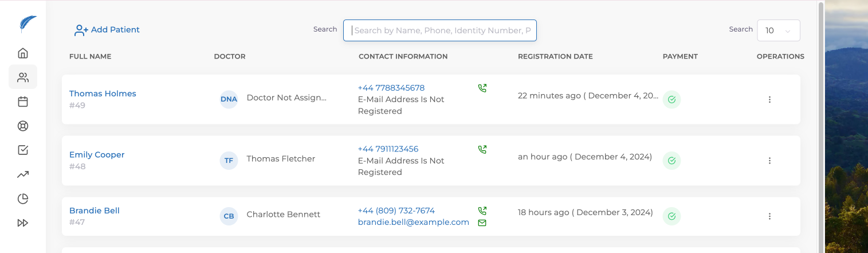Open operations menu for Thomas Holmes

point(769,99)
